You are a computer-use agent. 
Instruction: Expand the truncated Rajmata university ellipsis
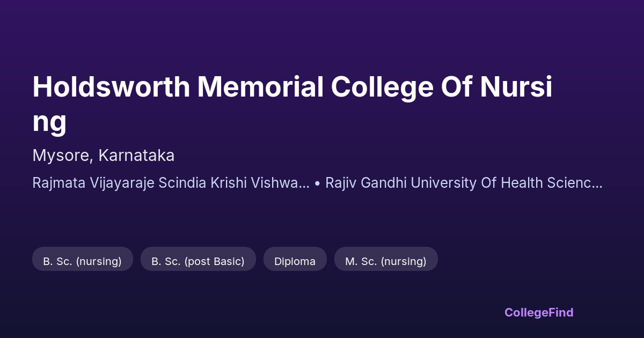(304, 183)
